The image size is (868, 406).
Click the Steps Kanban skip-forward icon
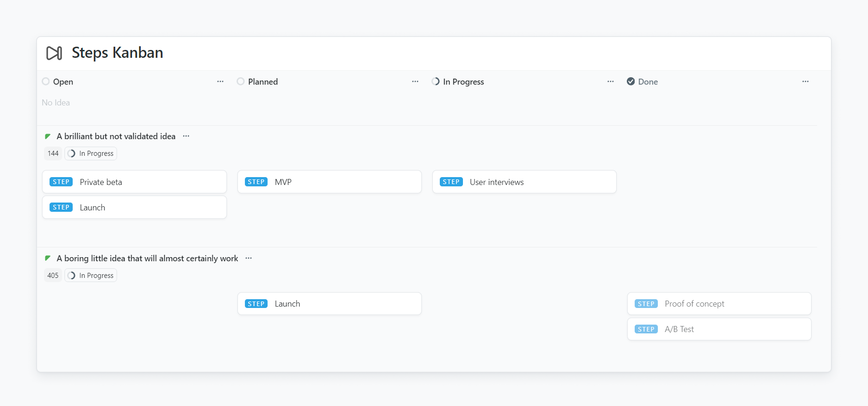54,53
